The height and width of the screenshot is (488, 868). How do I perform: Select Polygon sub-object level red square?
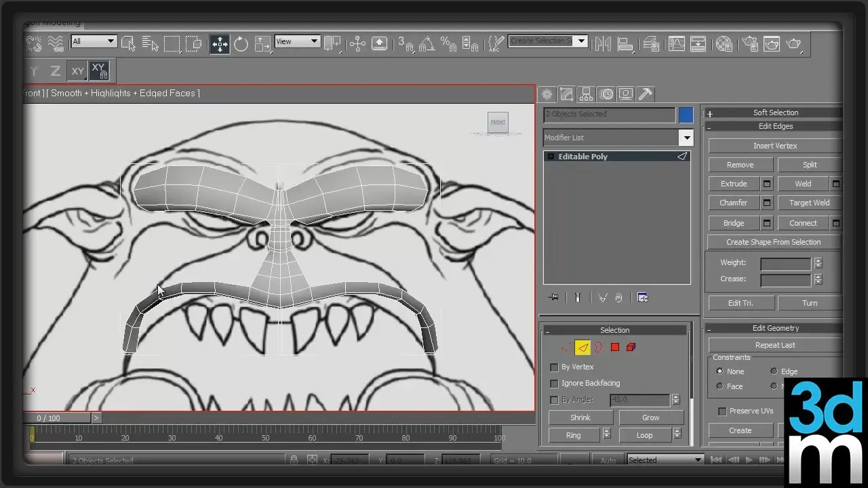tap(615, 348)
